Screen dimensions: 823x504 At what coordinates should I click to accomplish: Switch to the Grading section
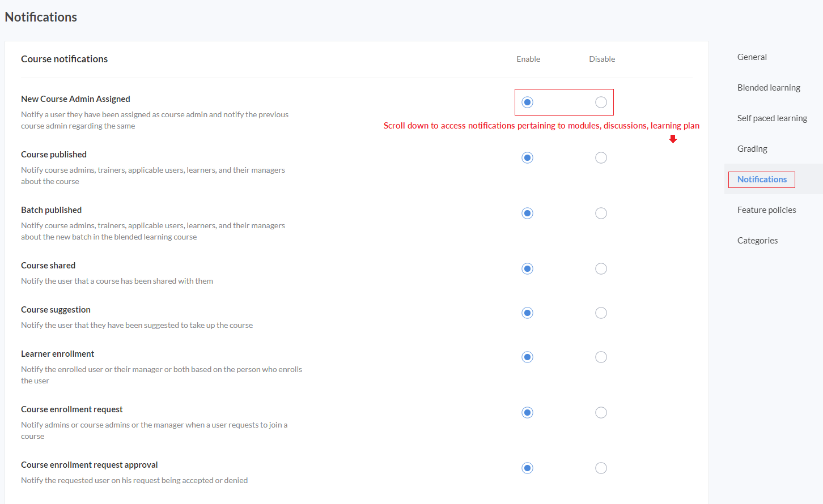point(752,149)
